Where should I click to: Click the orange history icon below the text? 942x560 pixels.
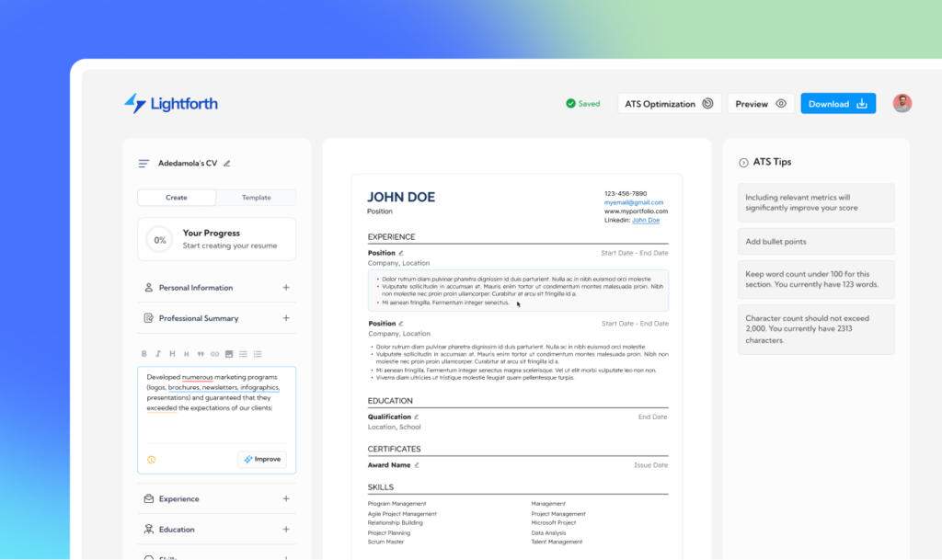(x=151, y=460)
